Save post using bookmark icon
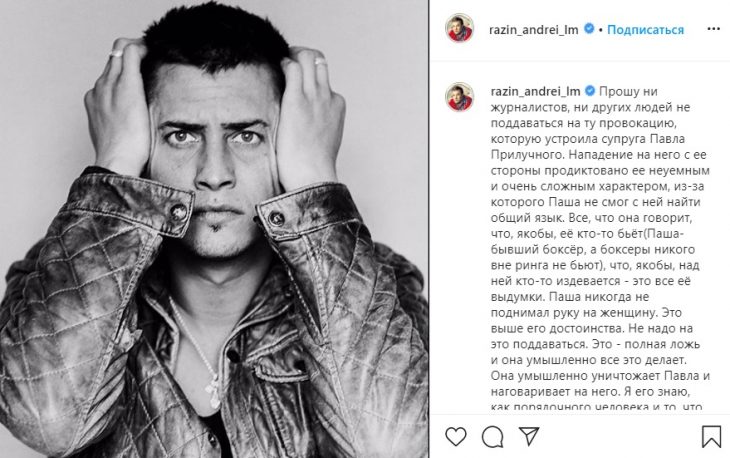The height and width of the screenshot is (458, 730). tap(711, 437)
